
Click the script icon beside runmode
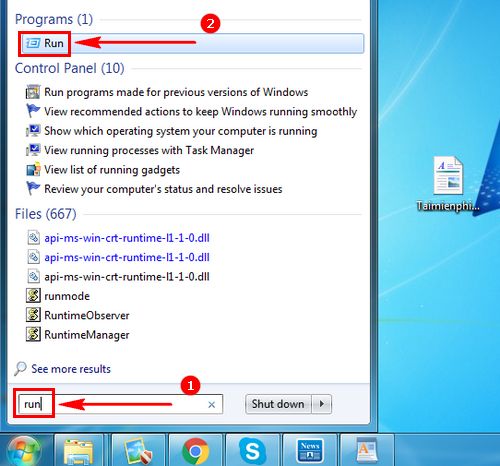click(33, 296)
